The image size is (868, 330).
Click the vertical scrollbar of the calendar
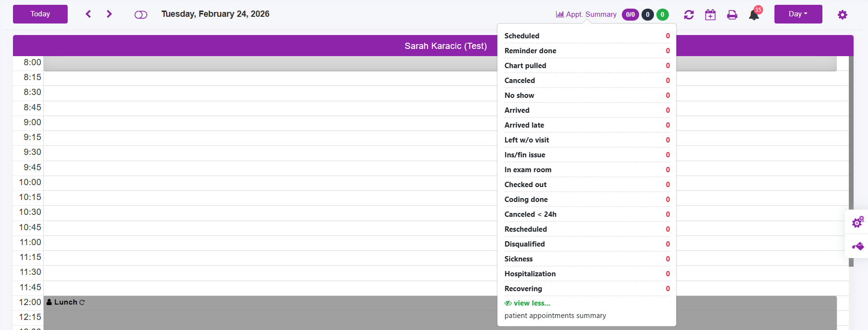851,161
